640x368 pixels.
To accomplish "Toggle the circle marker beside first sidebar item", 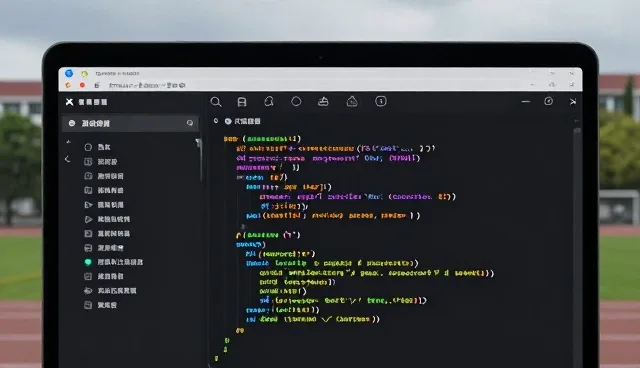I will (x=88, y=147).
